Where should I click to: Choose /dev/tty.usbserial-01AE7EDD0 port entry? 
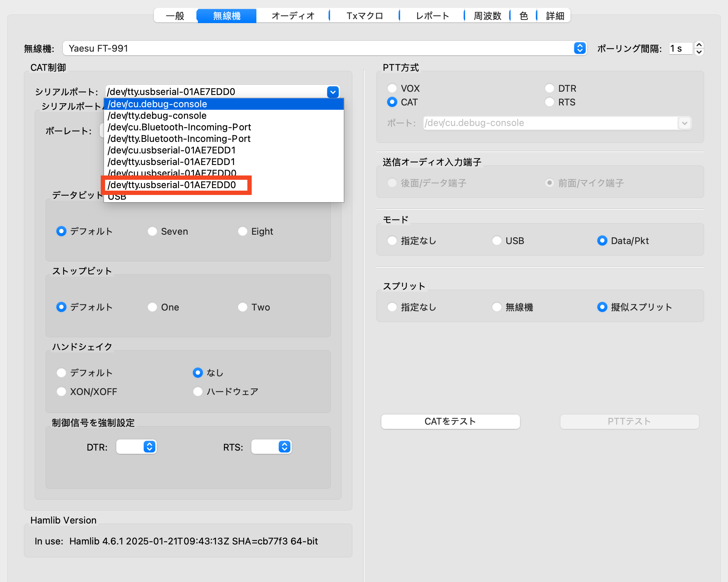click(172, 185)
